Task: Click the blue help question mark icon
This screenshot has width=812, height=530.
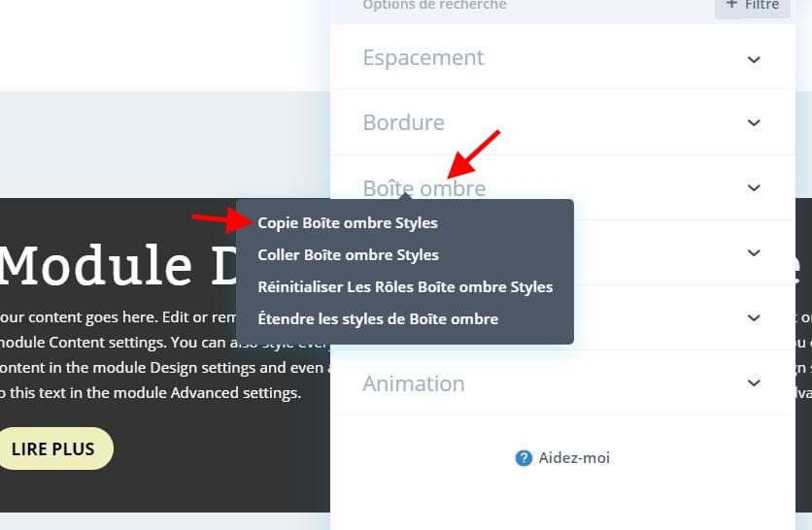Action: [x=524, y=458]
